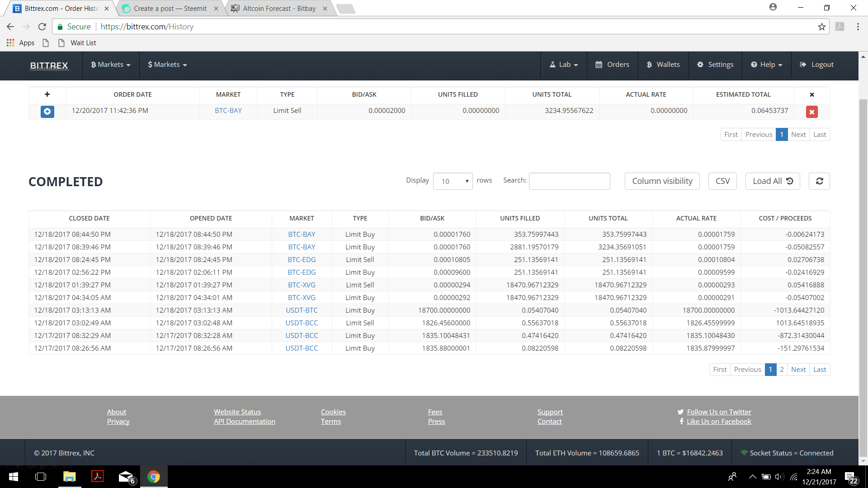Open File Explorer from taskbar
Viewport: 868px width, 488px height.
pyautogui.click(x=69, y=477)
